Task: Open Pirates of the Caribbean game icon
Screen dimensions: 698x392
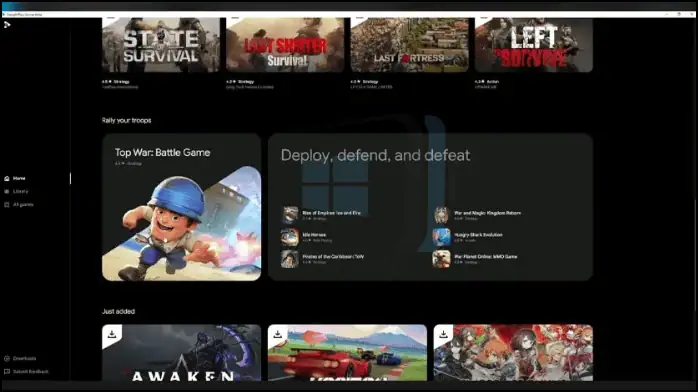Action: click(x=289, y=259)
